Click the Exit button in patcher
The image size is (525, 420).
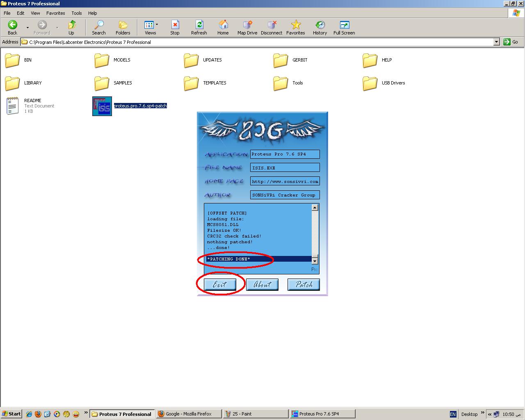pyautogui.click(x=220, y=284)
